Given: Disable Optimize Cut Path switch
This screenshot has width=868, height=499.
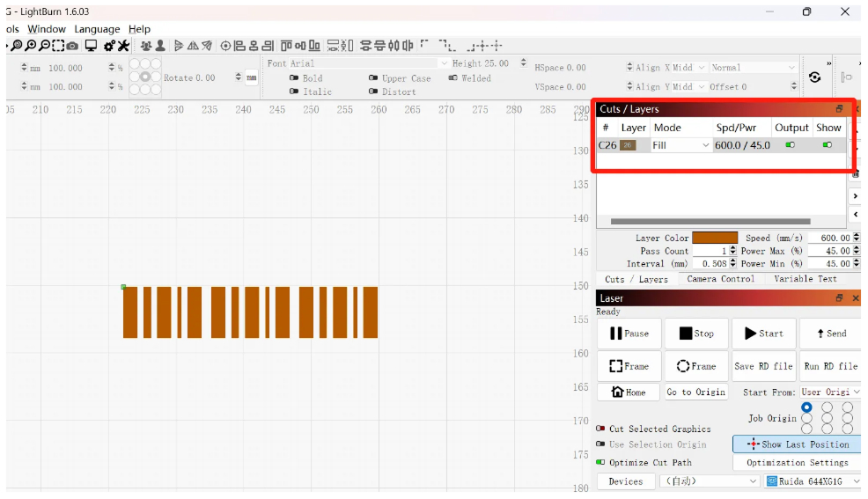Looking at the screenshot, I should click(x=600, y=462).
